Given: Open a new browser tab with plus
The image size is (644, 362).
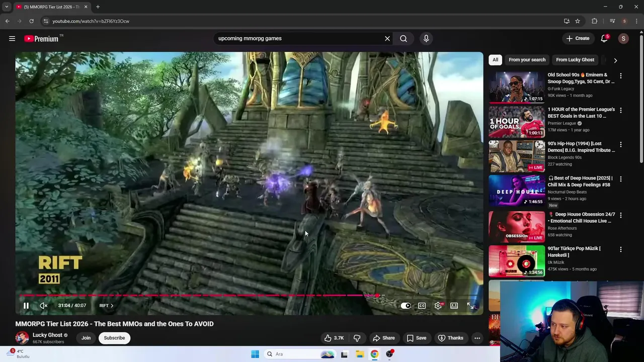Looking at the screenshot, I should click(x=98, y=7).
